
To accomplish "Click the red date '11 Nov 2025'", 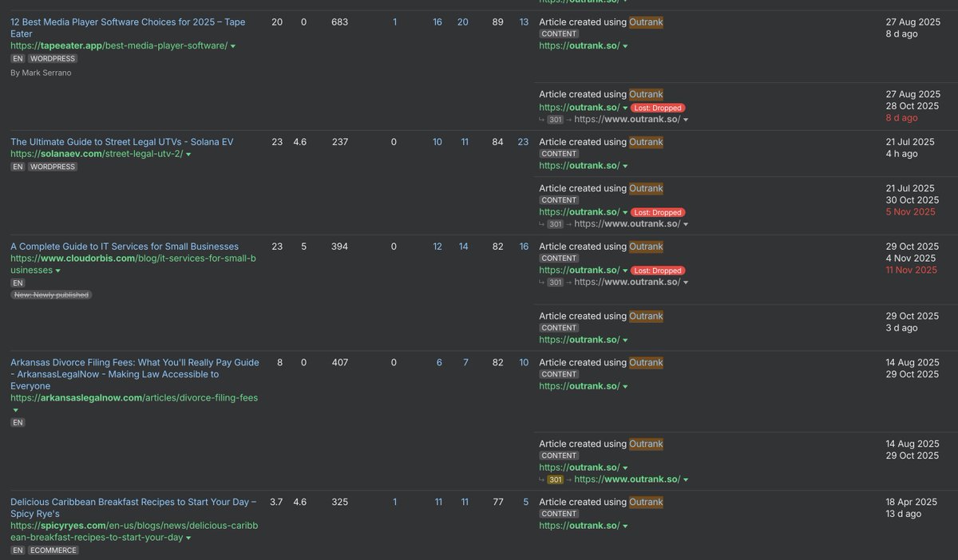I will (912, 270).
